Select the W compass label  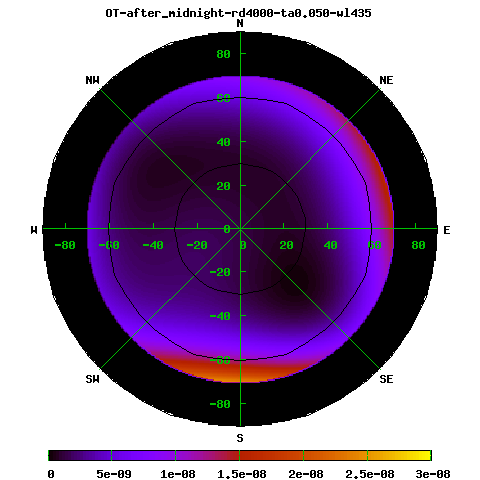34,230
